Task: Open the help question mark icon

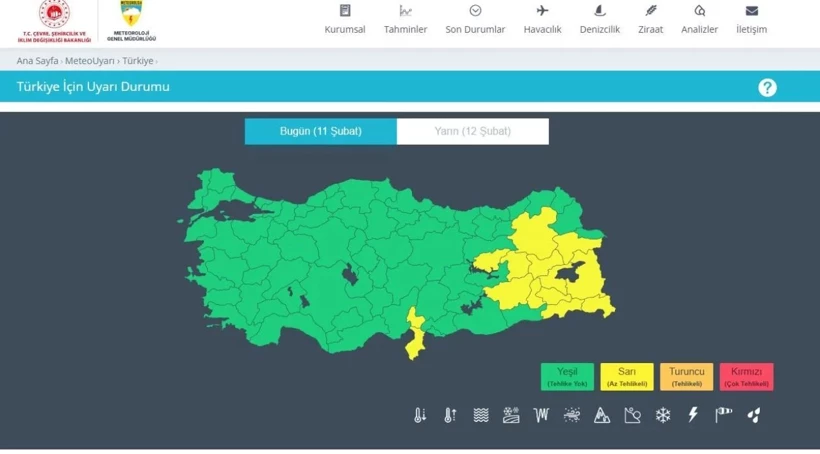Action: click(767, 88)
